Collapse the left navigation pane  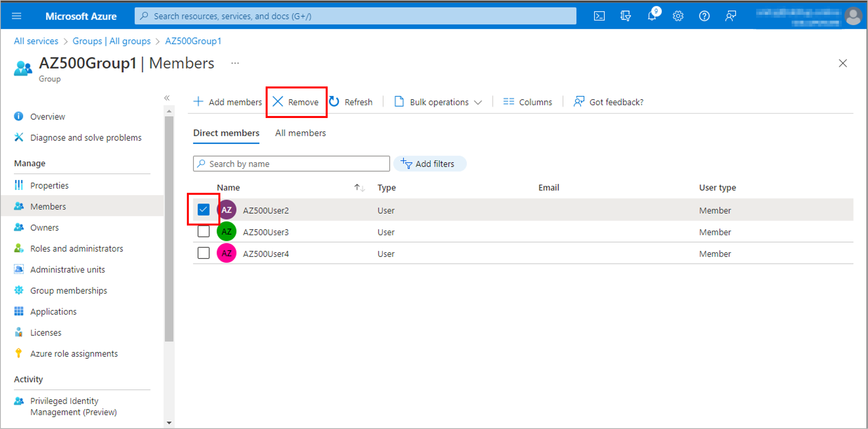[167, 98]
